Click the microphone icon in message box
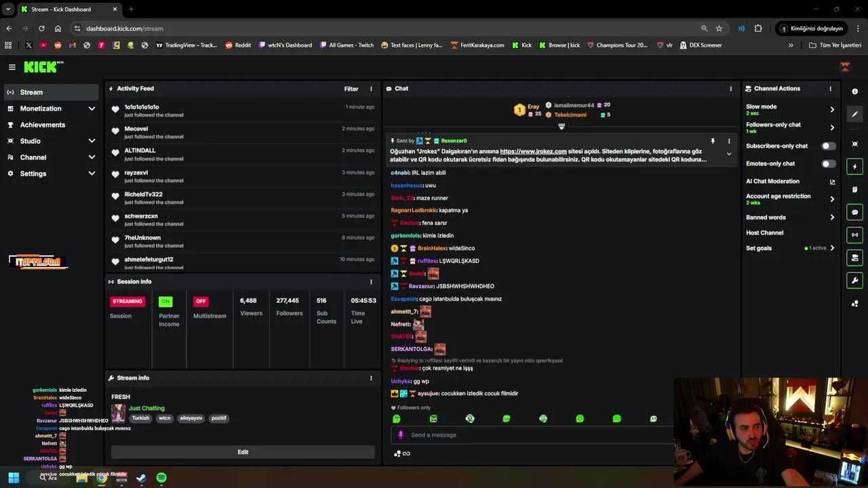Screen dimensions: 868x488 pyautogui.click(x=401, y=435)
